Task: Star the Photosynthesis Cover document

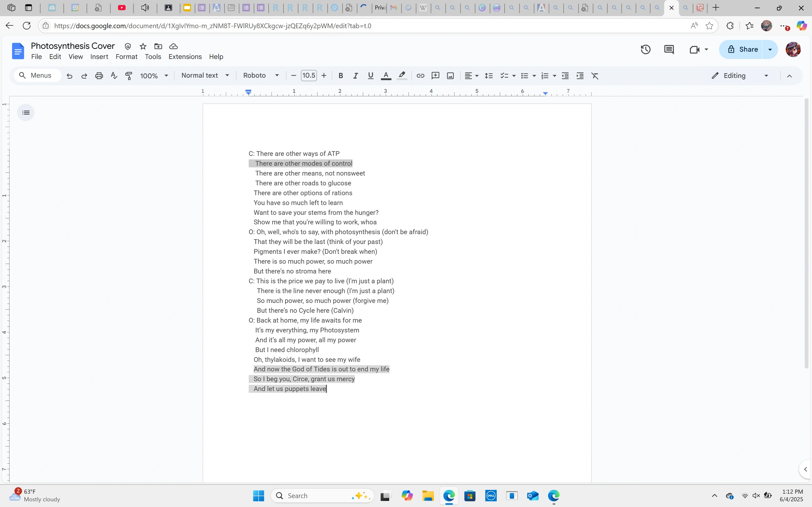Action: pos(143,46)
